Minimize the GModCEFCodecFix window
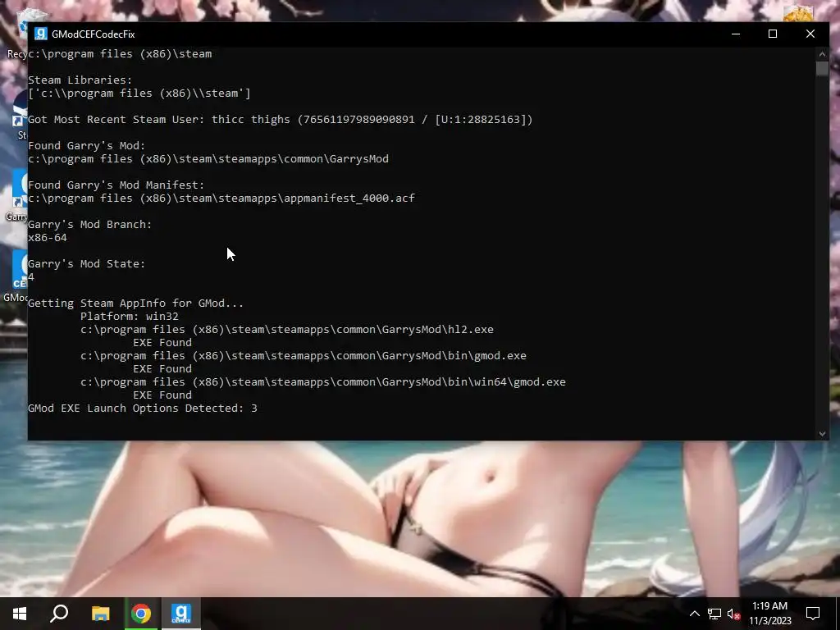The height and width of the screenshot is (630, 840). tap(736, 34)
